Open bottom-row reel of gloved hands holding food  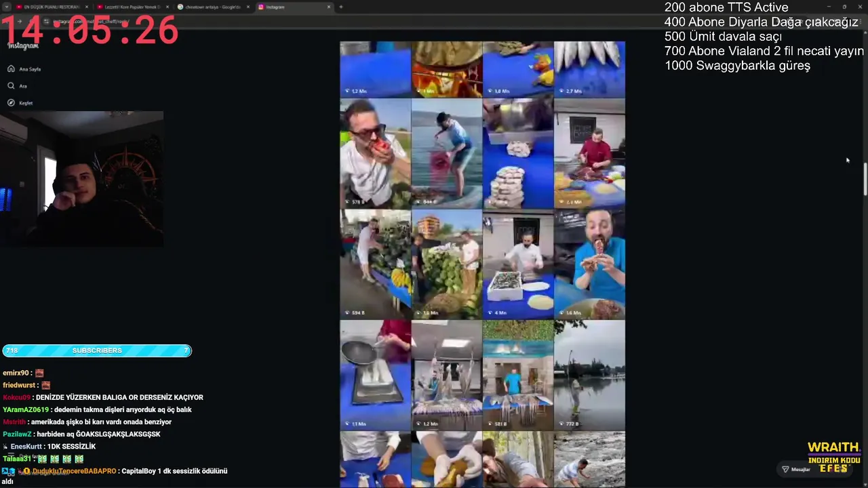click(x=446, y=460)
